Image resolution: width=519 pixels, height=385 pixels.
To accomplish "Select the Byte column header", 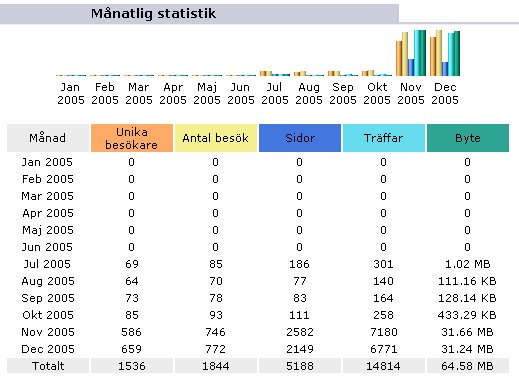I will 468,138.
